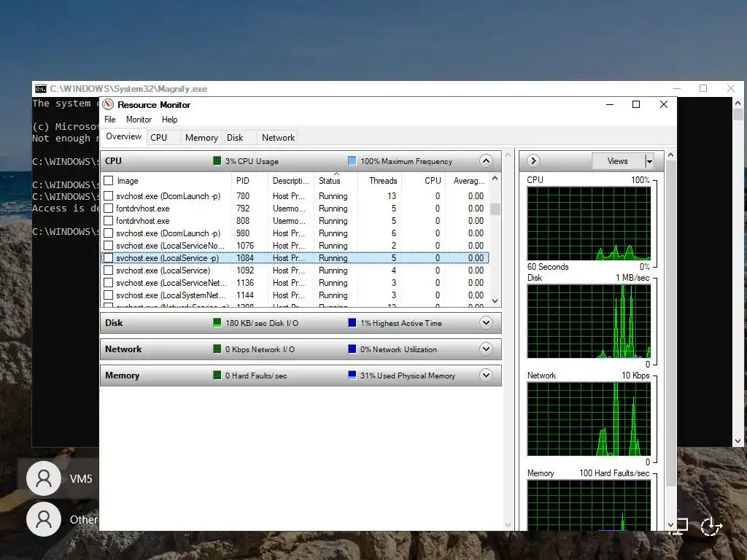Click the graph pane scroll-down arrow
This screenshot has height=560, width=747.
[671, 525]
